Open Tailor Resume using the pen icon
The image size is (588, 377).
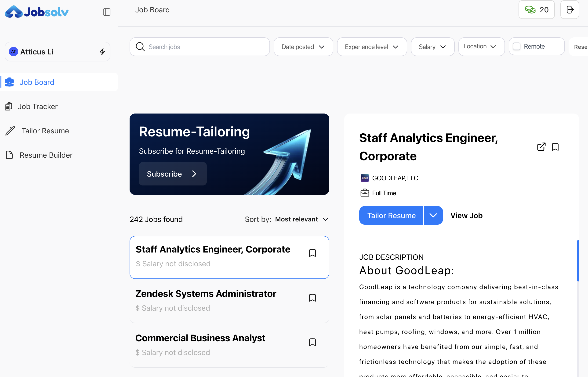pyautogui.click(x=10, y=131)
